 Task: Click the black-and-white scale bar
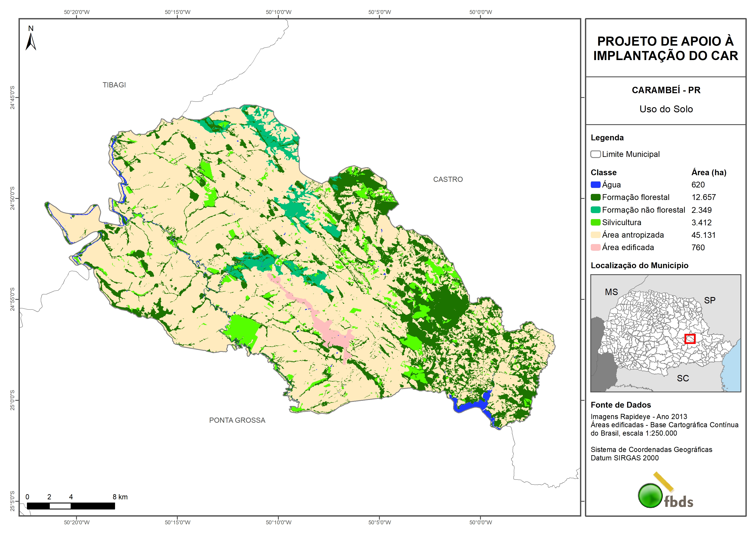click(71, 506)
